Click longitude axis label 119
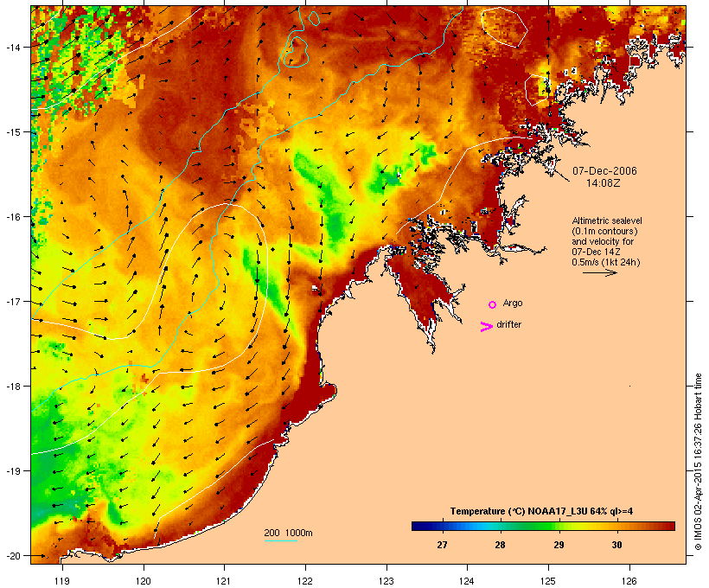 pos(62,581)
